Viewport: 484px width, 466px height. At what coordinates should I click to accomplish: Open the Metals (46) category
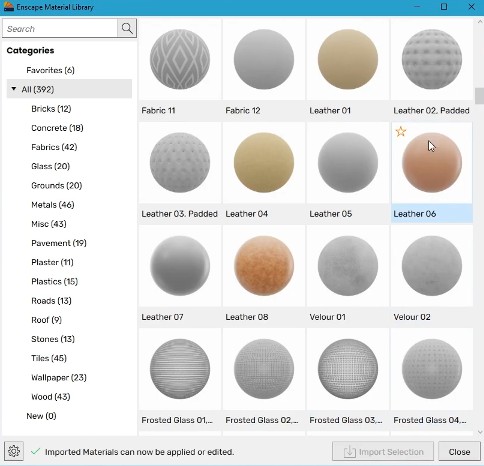53,205
